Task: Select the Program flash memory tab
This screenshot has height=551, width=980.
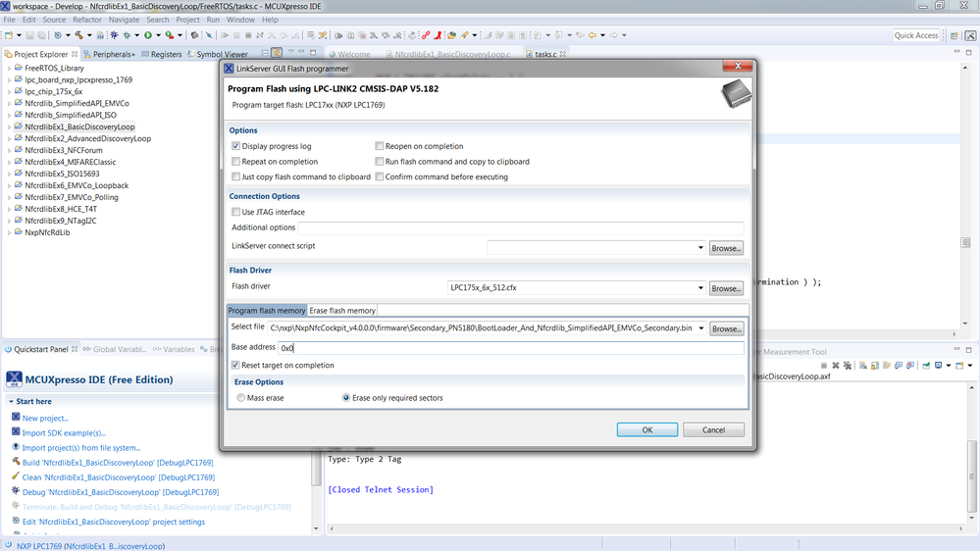Action: [267, 311]
